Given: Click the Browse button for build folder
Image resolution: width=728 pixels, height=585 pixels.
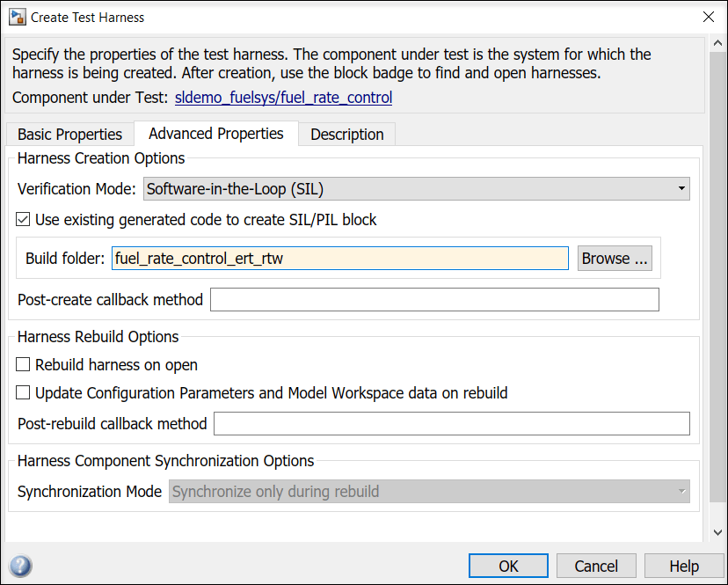Looking at the screenshot, I should 615,259.
